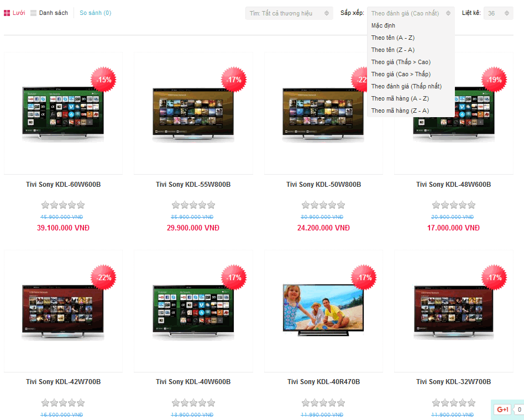Select Mặc định sort option
Screen dimensions: 524x420
tap(383, 26)
